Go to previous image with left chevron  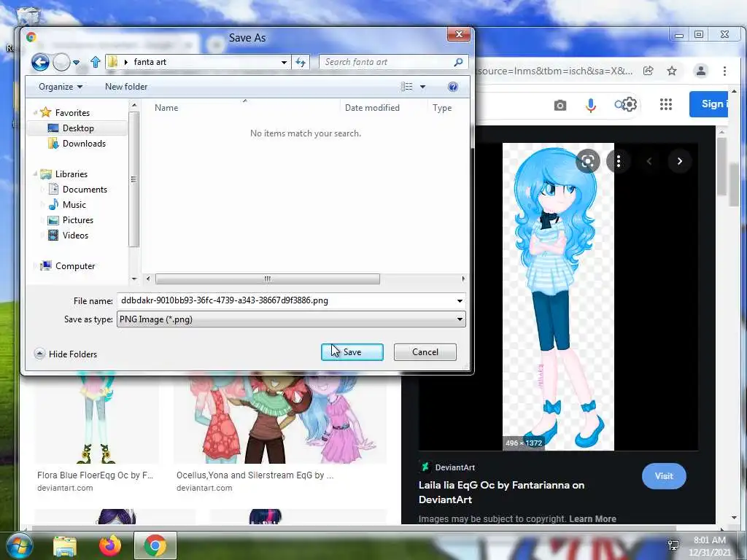[x=649, y=161]
